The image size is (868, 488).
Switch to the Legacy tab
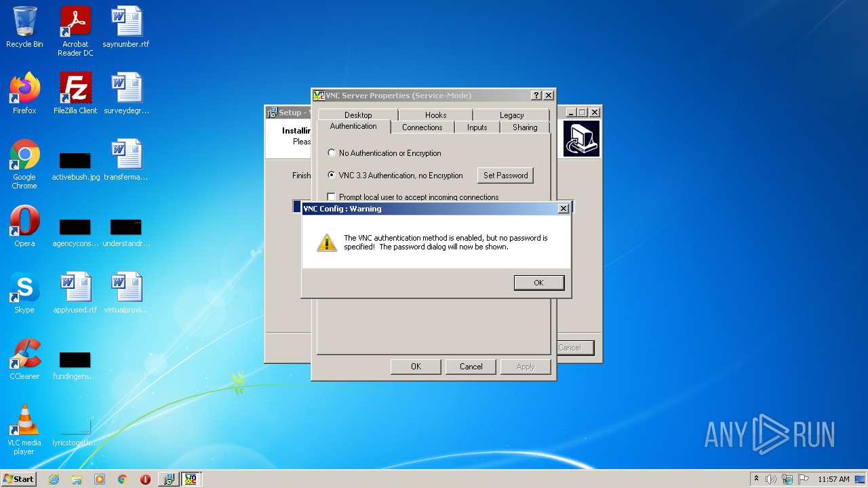click(511, 115)
